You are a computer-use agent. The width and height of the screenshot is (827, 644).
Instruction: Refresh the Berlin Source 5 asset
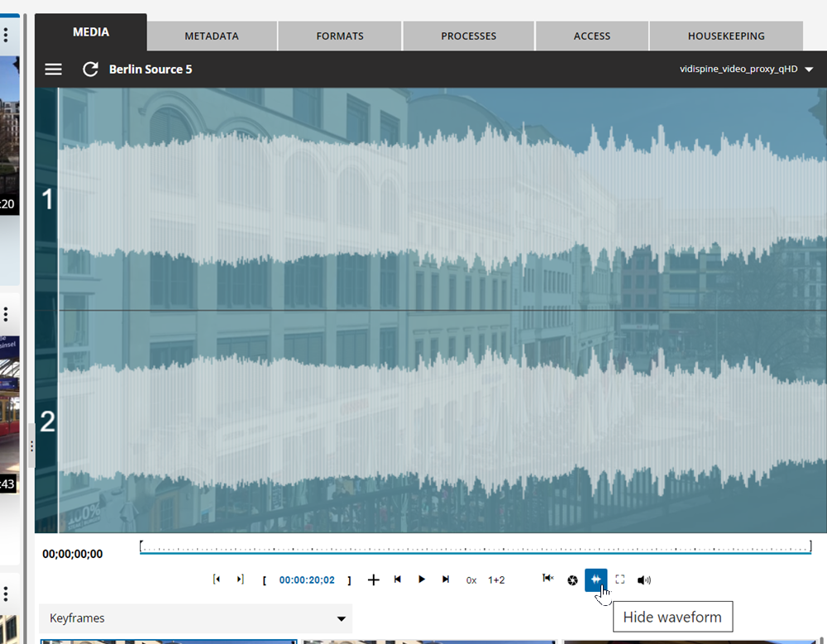pyautogui.click(x=90, y=69)
